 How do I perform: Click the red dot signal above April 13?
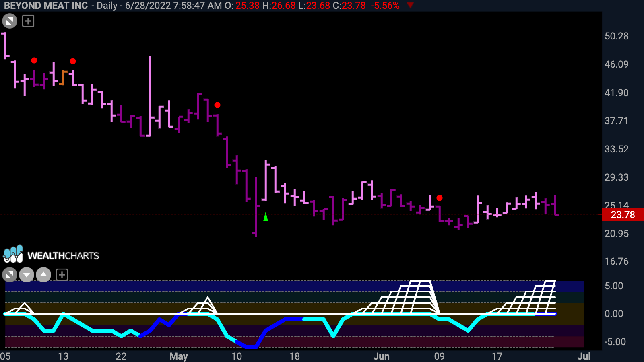(x=73, y=61)
